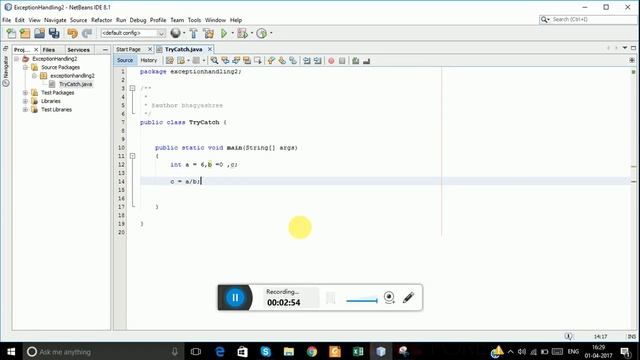The width and height of the screenshot is (640, 360).
Task: Close the Projects tab
Action: pyautogui.click(x=36, y=50)
